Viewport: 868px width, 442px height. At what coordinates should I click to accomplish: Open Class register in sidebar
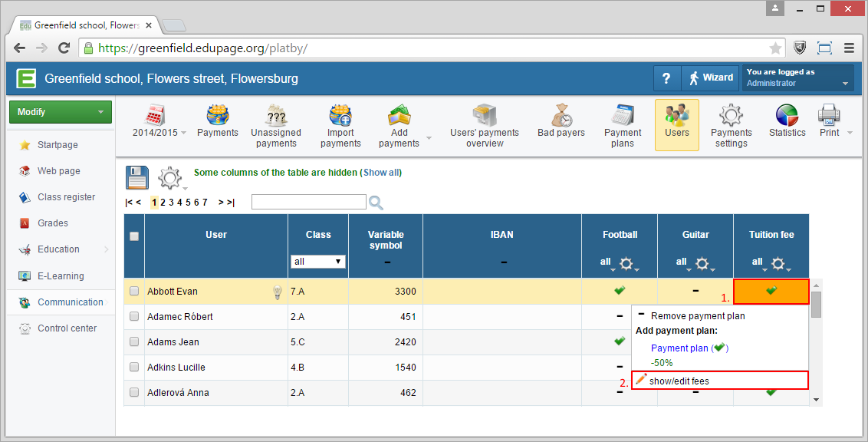tap(67, 197)
